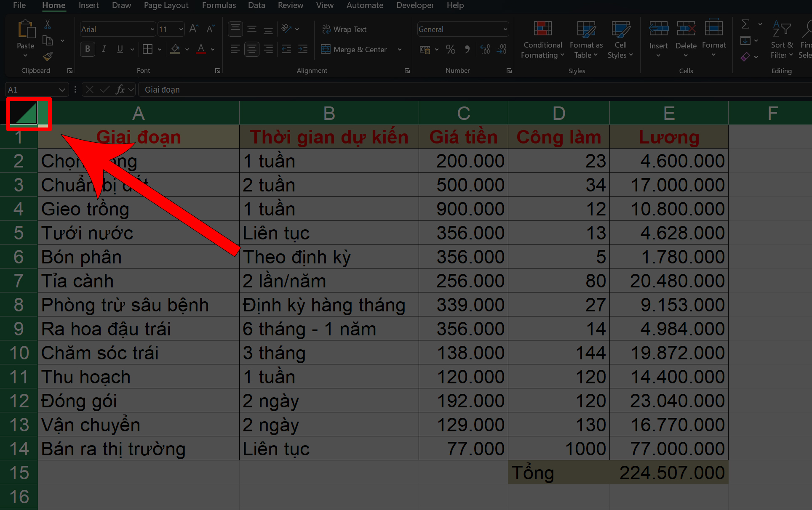The height and width of the screenshot is (510, 812).
Task: Switch to the Data tab
Action: [256, 5]
